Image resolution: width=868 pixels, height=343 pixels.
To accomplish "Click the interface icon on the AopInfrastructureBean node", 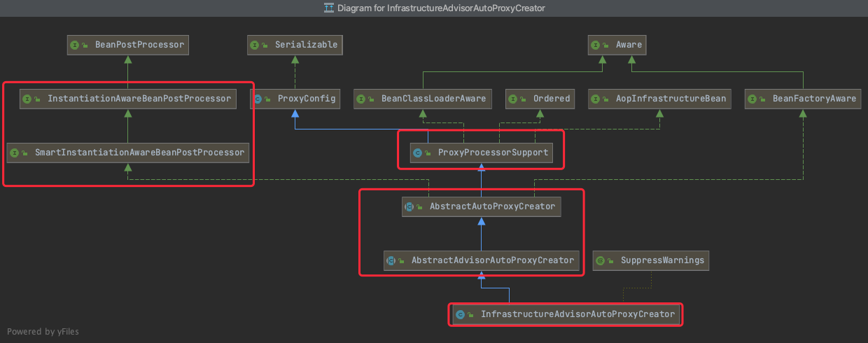I will [x=596, y=99].
